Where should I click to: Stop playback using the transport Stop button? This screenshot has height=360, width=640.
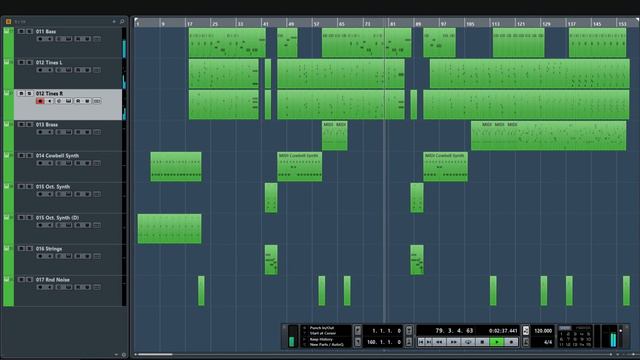pos(482,342)
